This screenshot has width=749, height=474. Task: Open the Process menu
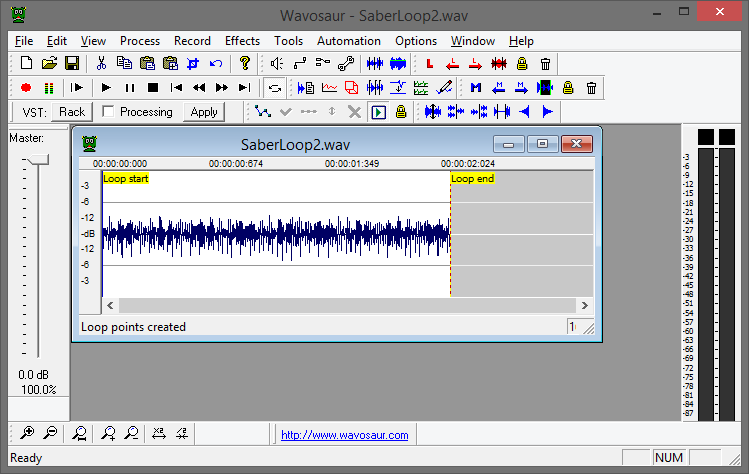[140, 41]
